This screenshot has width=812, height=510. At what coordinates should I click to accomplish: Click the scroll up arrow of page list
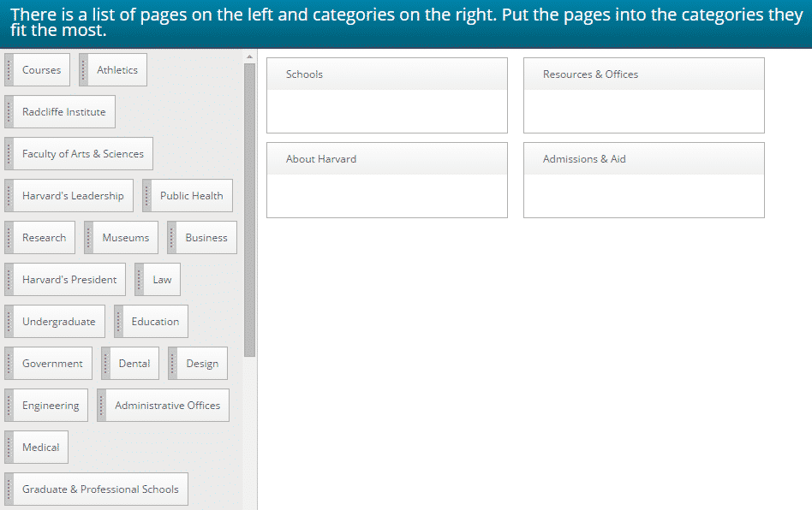click(250, 56)
